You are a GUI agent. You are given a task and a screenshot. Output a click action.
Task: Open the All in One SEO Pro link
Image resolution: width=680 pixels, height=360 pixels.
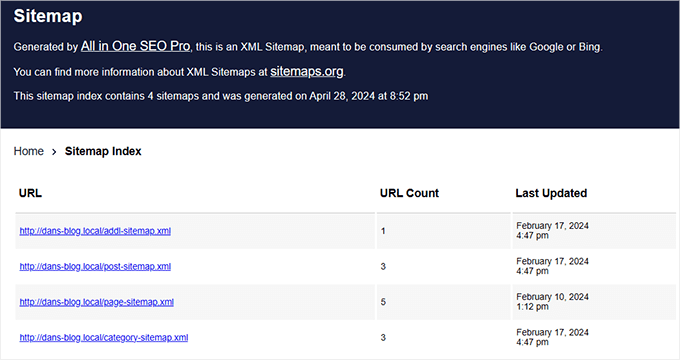click(135, 46)
